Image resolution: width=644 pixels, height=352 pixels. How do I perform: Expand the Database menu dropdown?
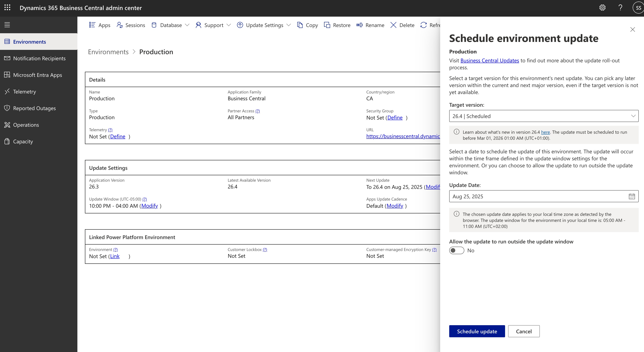(x=187, y=25)
